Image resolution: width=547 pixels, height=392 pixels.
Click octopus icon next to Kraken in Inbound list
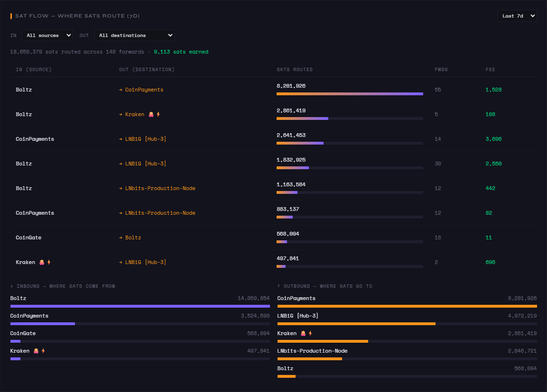pyautogui.click(x=36, y=351)
